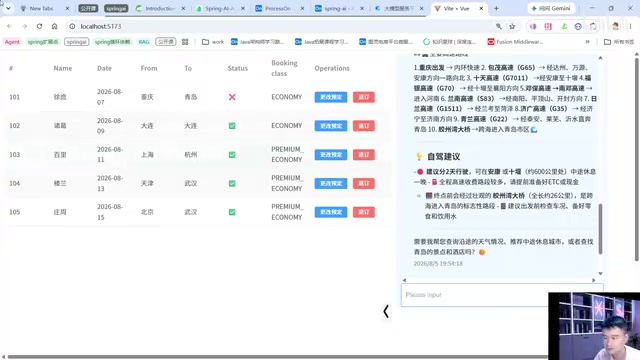View site information icon beside the URL
The width and height of the screenshot is (640, 360).
pyautogui.click(x=72, y=26)
